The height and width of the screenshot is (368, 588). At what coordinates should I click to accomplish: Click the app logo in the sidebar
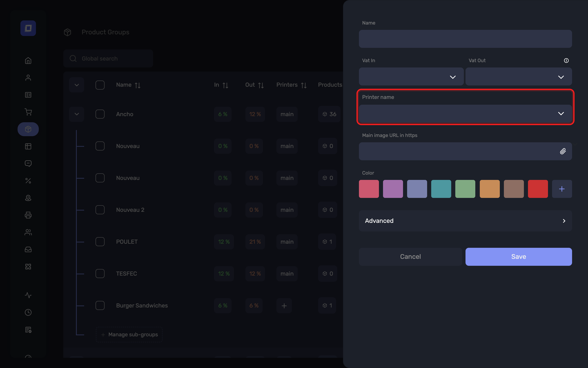coord(28,28)
